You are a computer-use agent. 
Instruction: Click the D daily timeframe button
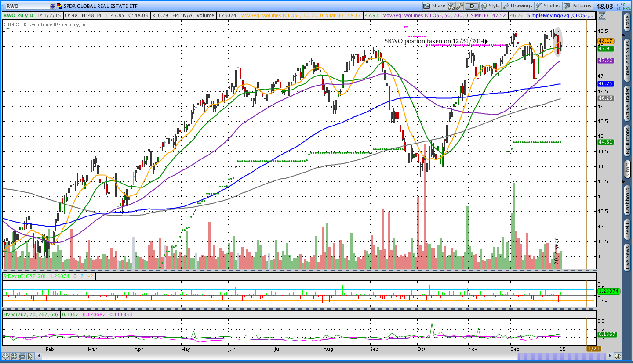pyautogui.click(x=472, y=6)
